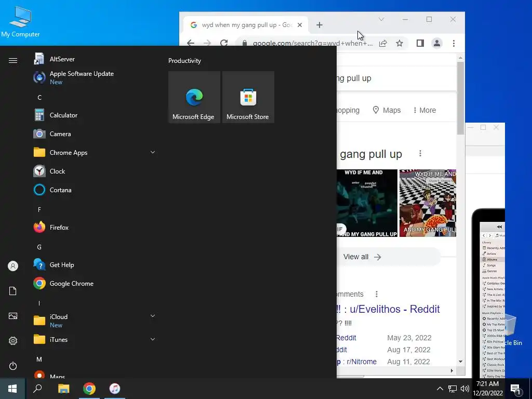Image resolution: width=532 pixels, height=399 pixels.
Task: Open the Action Center notifications
Action: (516, 389)
